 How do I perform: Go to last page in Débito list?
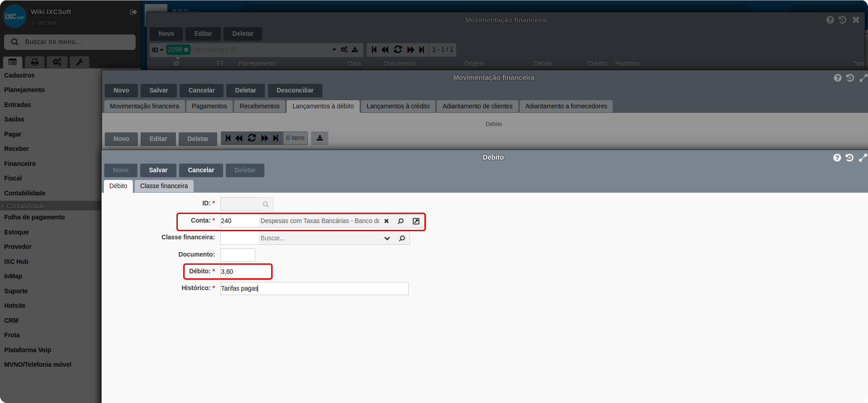click(276, 138)
